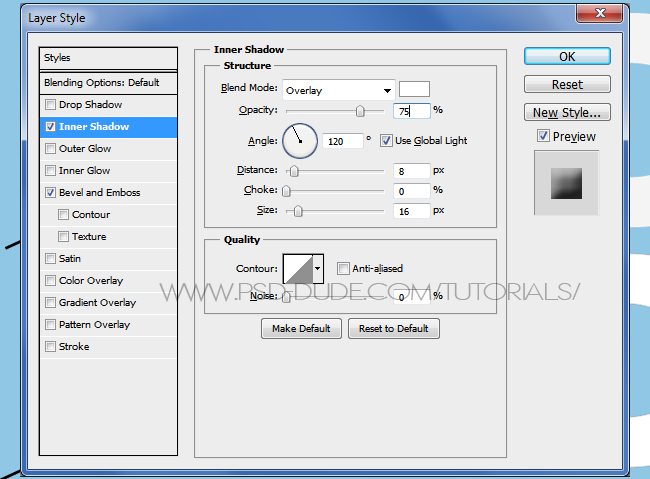Click the Opacity slider handle

pyautogui.click(x=360, y=111)
